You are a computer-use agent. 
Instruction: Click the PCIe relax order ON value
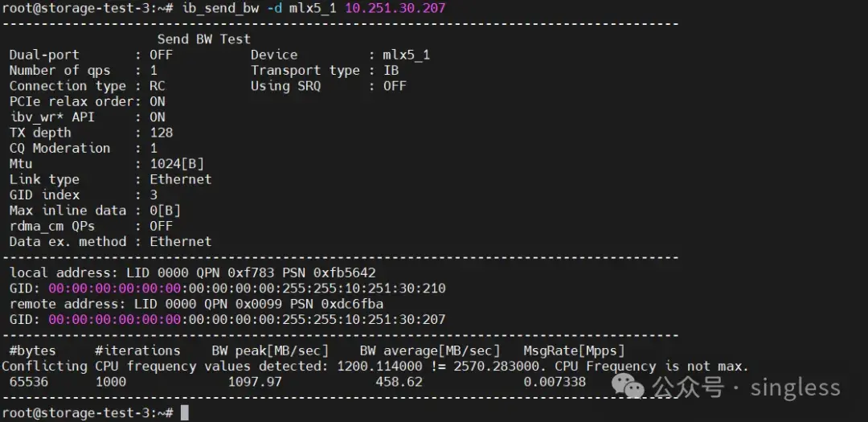[x=158, y=101]
